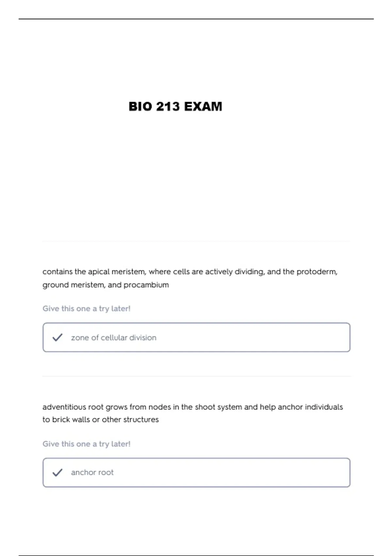Click the word 'EXAM' in the title
Screen dimensions: 392x556
[203, 106]
